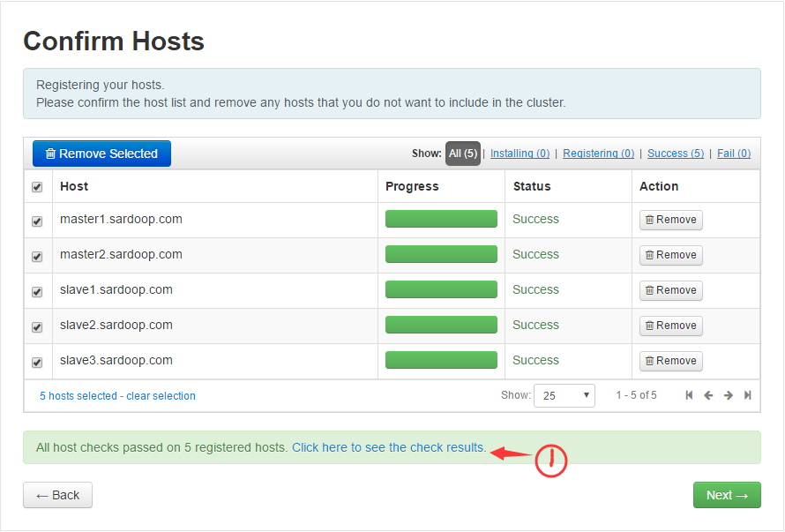
Task: Click the green progress bar for master1.sardoop.com
Action: 441,217
